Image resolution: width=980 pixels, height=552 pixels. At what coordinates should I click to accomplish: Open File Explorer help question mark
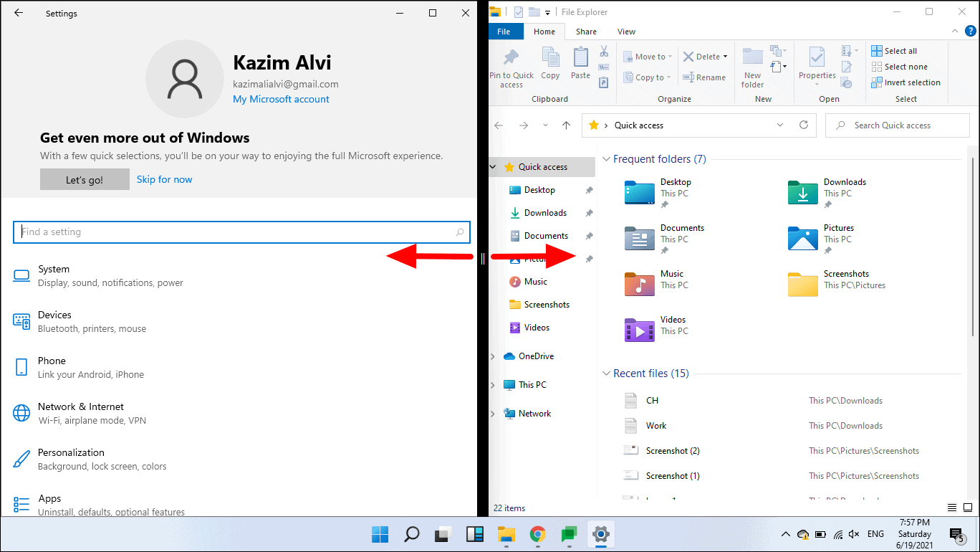(971, 32)
